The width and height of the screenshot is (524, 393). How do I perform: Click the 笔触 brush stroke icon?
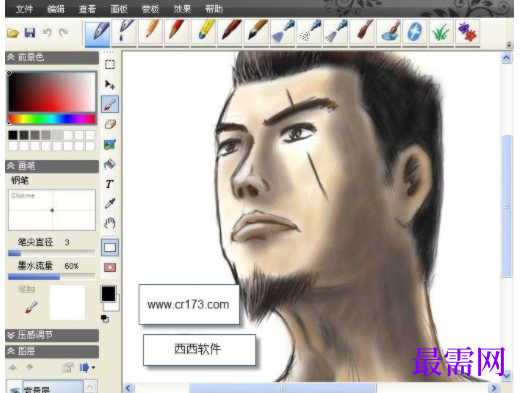point(31,307)
